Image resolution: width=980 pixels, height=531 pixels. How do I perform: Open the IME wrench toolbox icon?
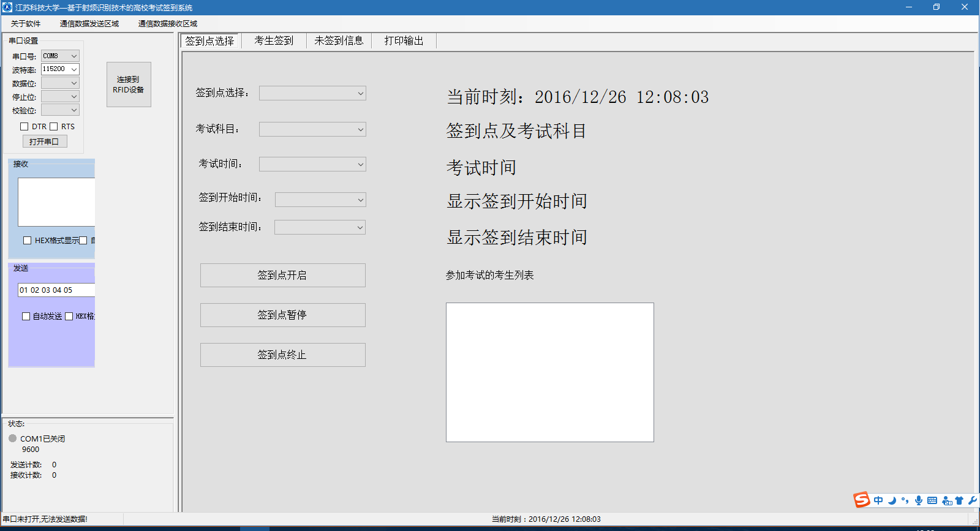point(973,500)
